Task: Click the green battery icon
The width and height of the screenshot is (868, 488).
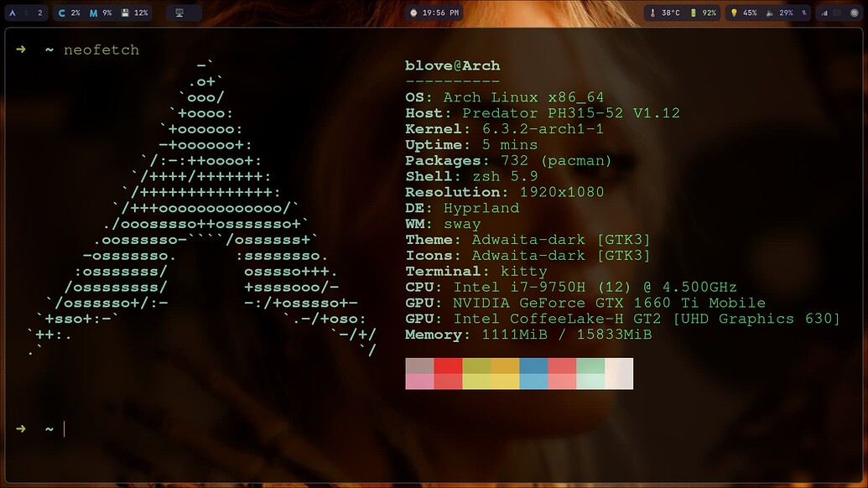Action: [694, 13]
